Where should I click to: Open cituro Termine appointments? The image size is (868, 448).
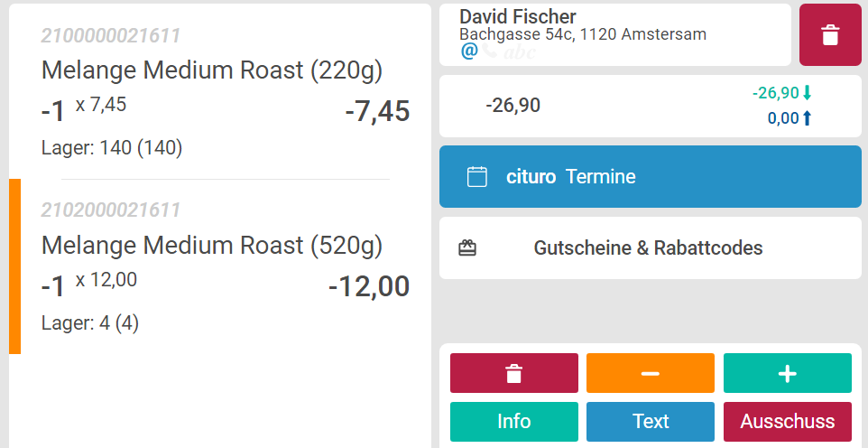pyautogui.click(x=650, y=177)
